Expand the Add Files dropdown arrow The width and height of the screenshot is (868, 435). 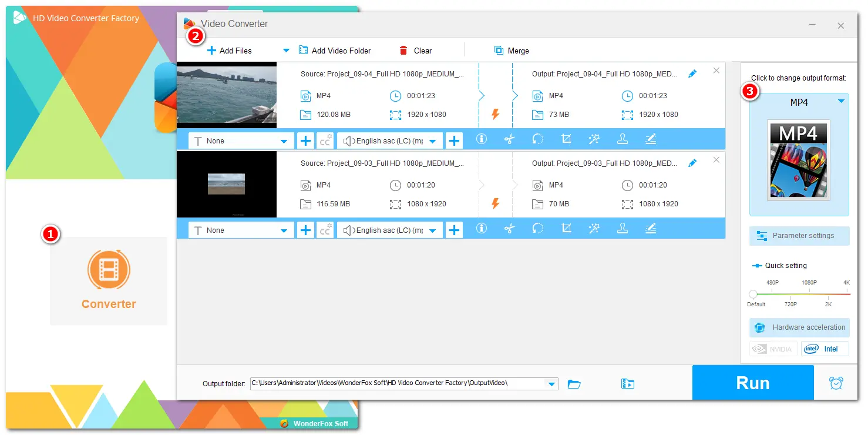pos(286,51)
